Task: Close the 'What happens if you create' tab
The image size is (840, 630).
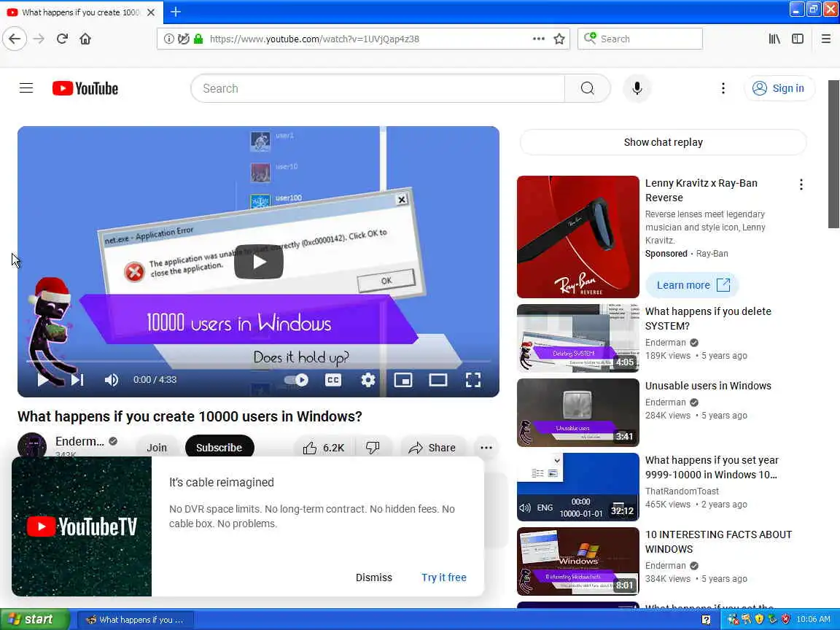Action: [x=151, y=12]
